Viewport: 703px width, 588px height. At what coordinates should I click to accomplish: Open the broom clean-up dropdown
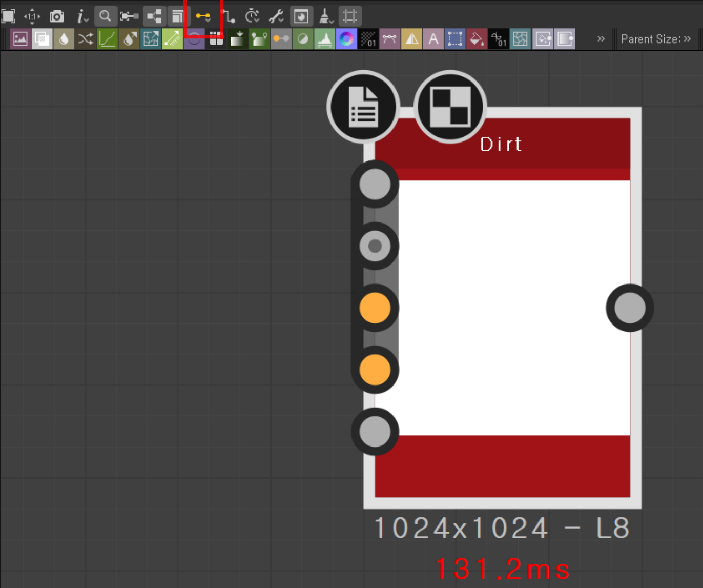(x=326, y=16)
